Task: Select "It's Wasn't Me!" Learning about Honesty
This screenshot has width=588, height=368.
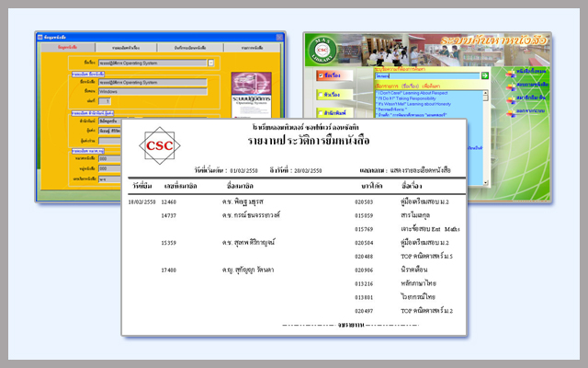Action: 413,104
